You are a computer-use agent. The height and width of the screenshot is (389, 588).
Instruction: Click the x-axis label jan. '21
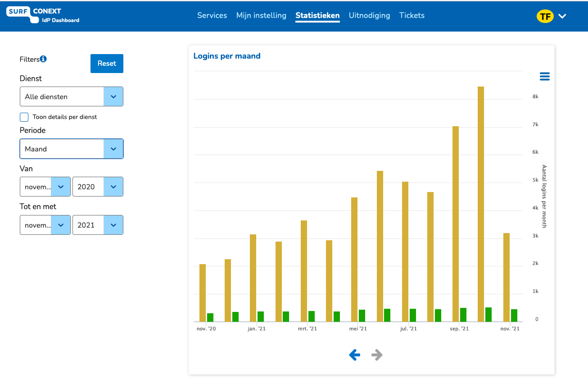click(257, 329)
